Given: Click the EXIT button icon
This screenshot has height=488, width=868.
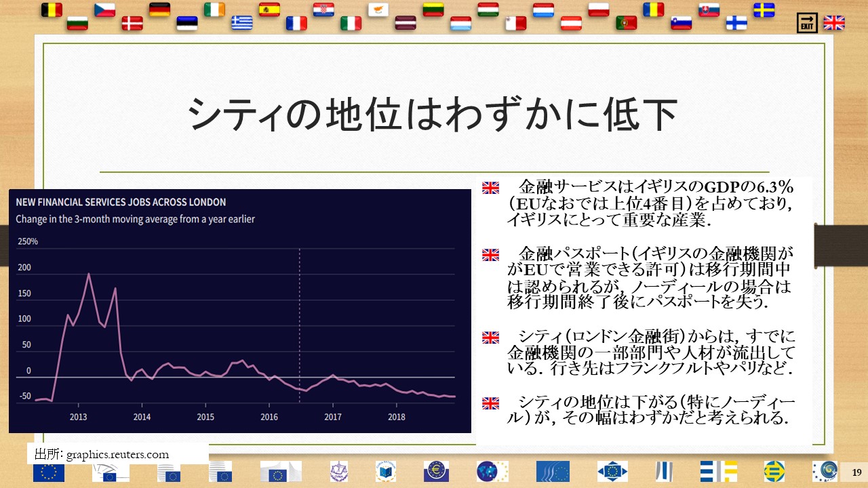Looking at the screenshot, I should click(807, 23).
